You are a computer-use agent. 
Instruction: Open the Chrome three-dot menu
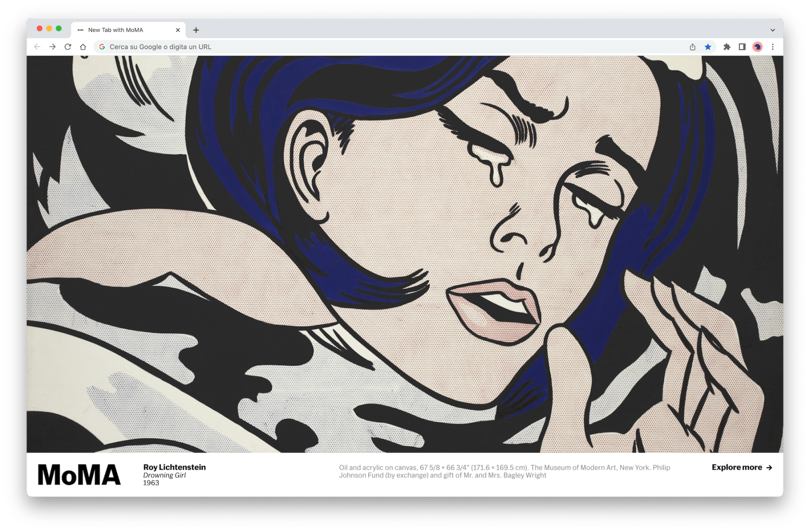pos(773,47)
